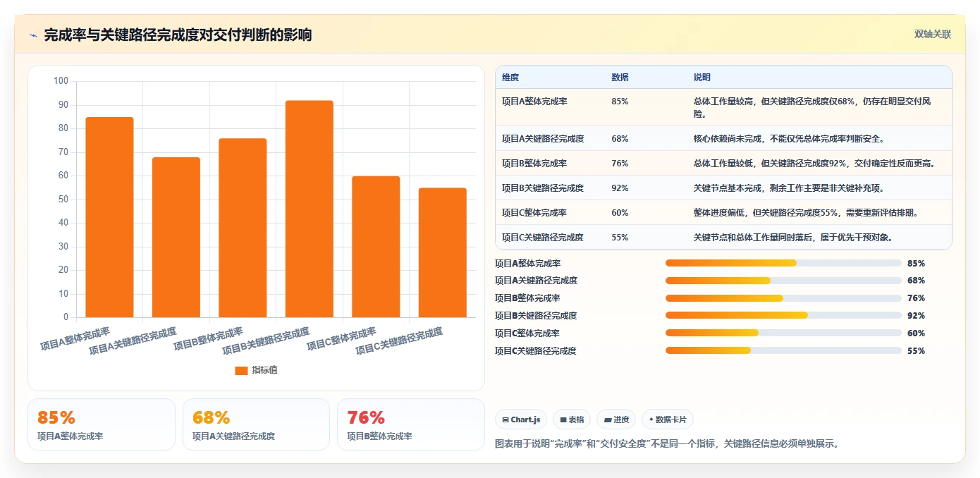Click the 项目A整体完成率 progress bar at 85%

(x=783, y=263)
